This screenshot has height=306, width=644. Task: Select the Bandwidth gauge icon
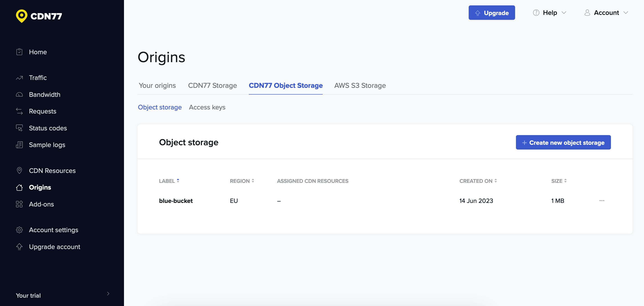pos(19,95)
